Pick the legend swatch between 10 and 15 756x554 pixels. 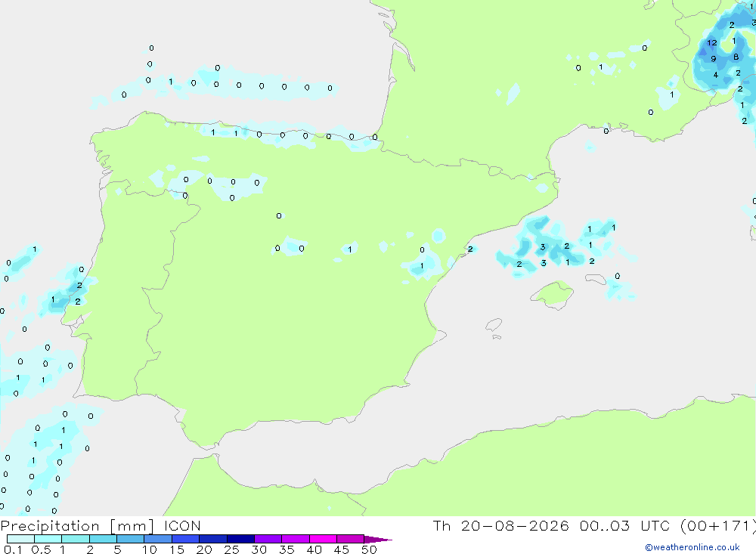coord(158,539)
